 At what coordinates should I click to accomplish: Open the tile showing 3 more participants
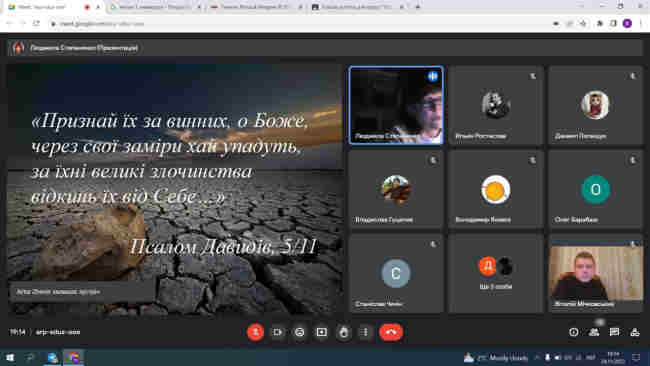[496, 273]
